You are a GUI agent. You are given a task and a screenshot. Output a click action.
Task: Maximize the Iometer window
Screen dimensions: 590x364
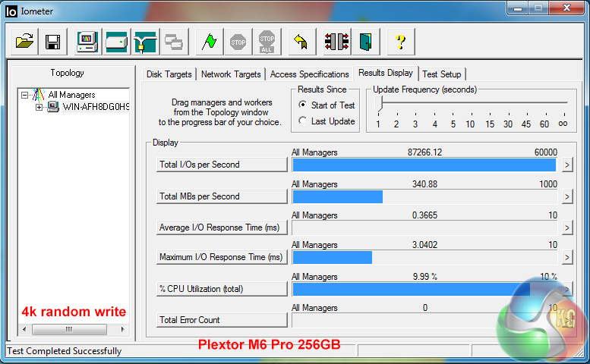point(538,8)
